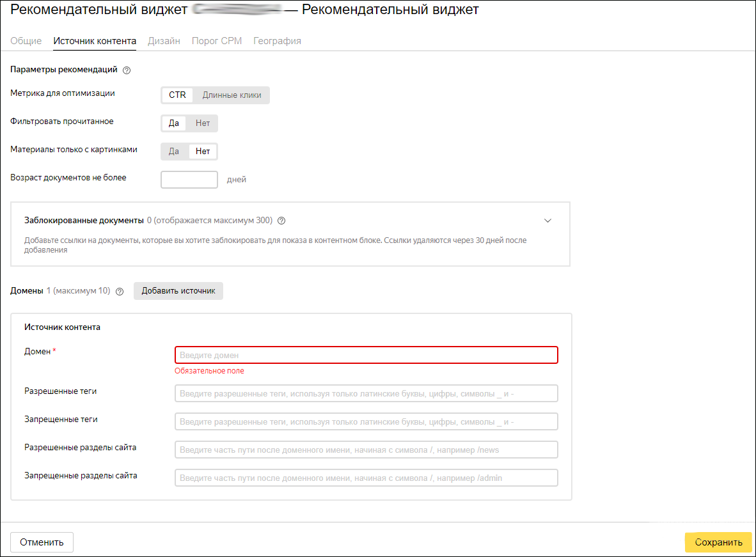This screenshot has height=557, width=756.
Task: Open help icon next to Домены counter
Action: [x=120, y=291]
